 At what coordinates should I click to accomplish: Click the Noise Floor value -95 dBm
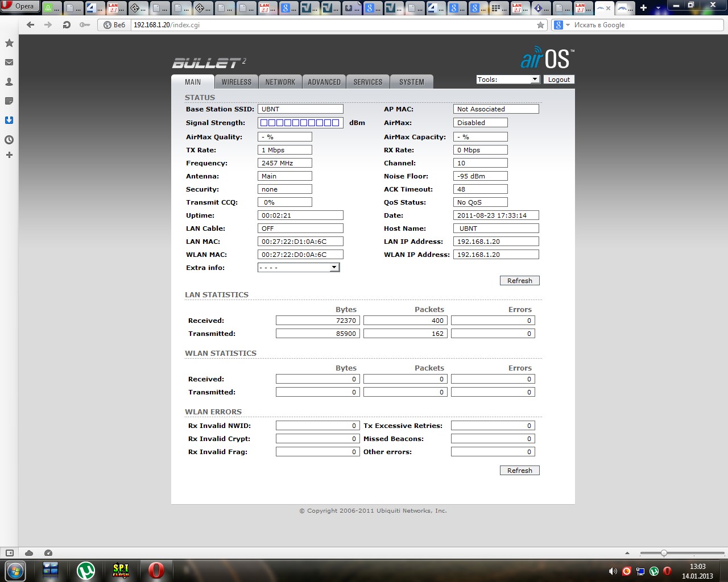coord(481,176)
